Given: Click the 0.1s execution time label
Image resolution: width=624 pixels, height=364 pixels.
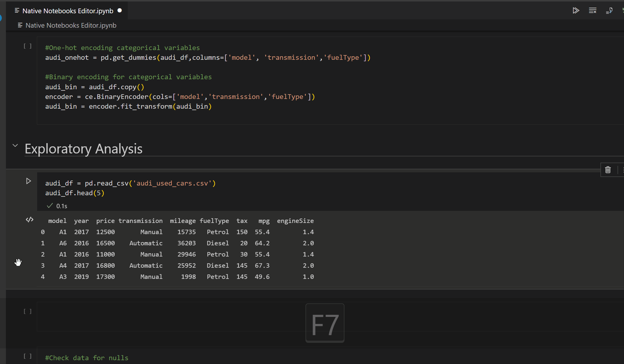Looking at the screenshot, I should 62,206.
